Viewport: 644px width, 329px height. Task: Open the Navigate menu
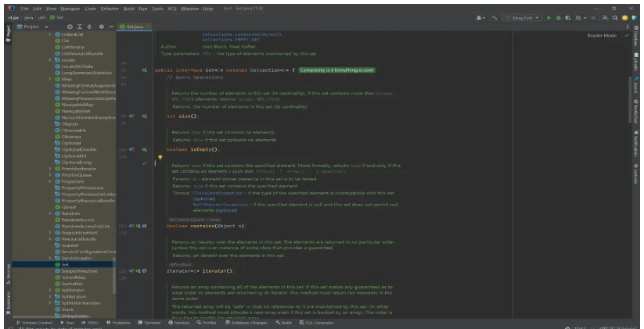pos(70,9)
